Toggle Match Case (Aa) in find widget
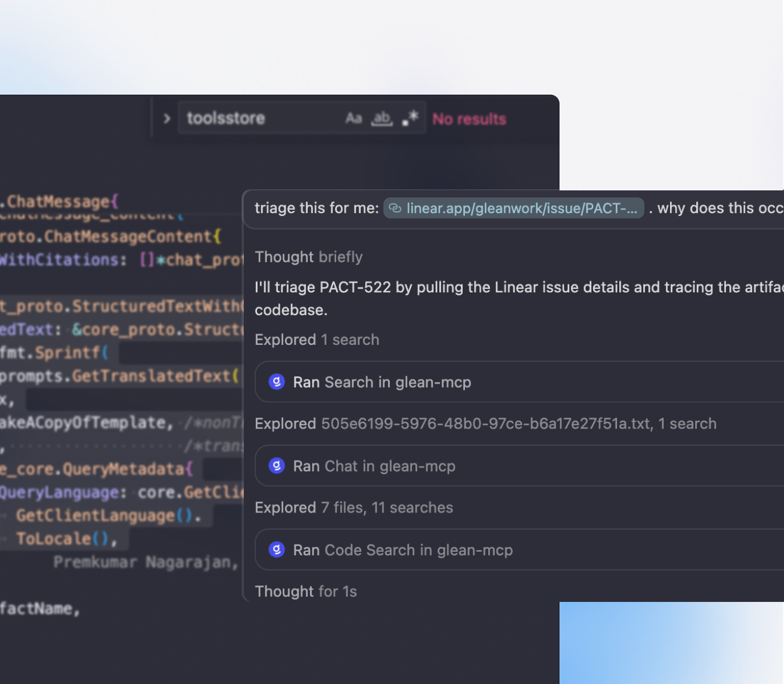Image resolution: width=784 pixels, height=684 pixels. 354,118
